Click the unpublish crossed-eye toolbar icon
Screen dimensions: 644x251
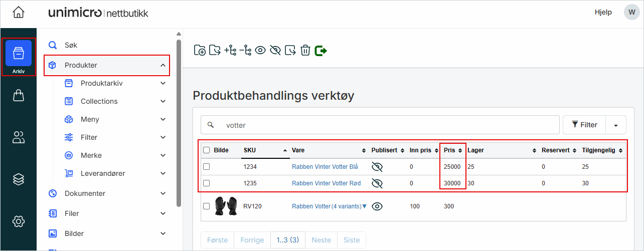coord(275,50)
